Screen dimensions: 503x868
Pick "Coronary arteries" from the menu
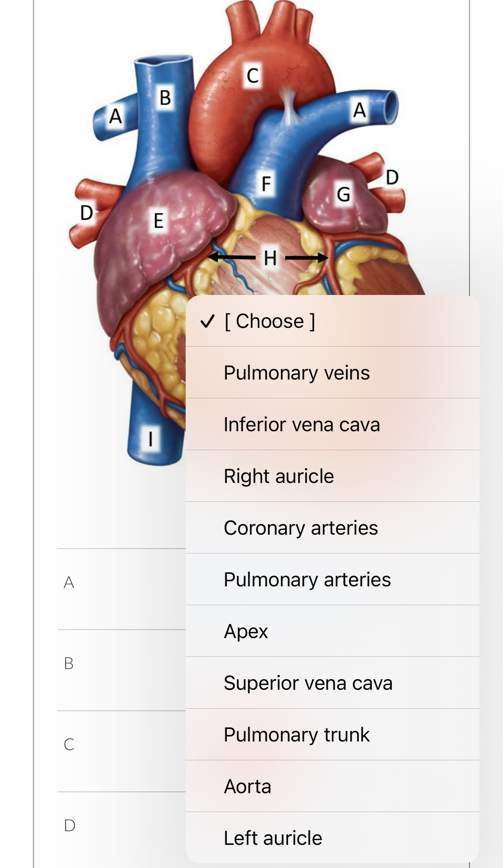point(301,528)
